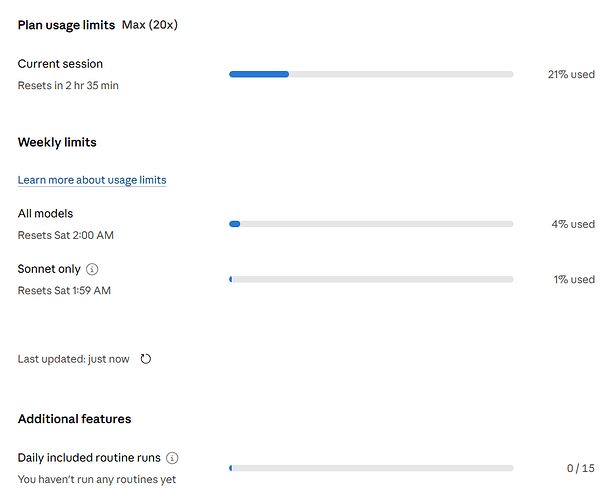
Task: Click the Resets in 2 hr 35 min text
Action: point(68,85)
